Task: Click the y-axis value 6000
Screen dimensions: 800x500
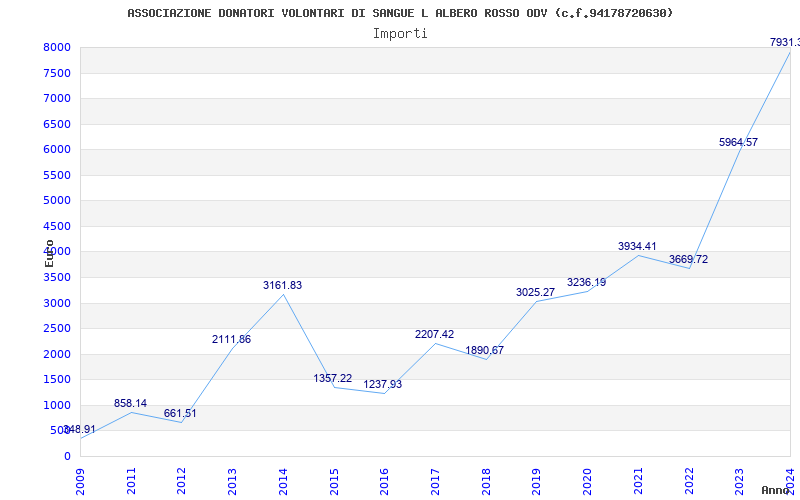Action: (x=57, y=149)
